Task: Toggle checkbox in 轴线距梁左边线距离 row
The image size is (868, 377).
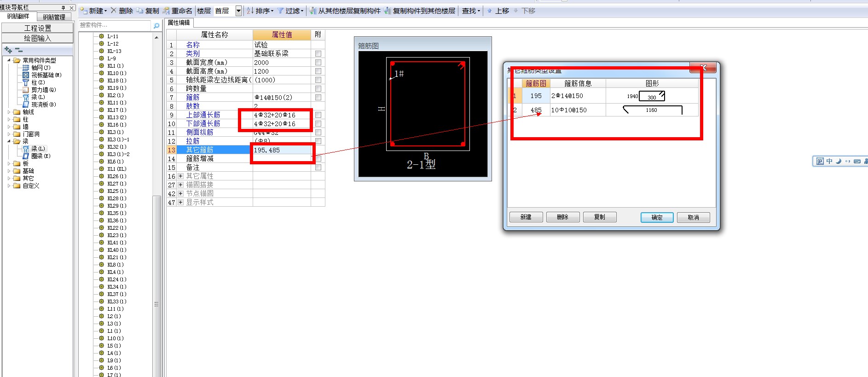Action: pyautogui.click(x=318, y=80)
